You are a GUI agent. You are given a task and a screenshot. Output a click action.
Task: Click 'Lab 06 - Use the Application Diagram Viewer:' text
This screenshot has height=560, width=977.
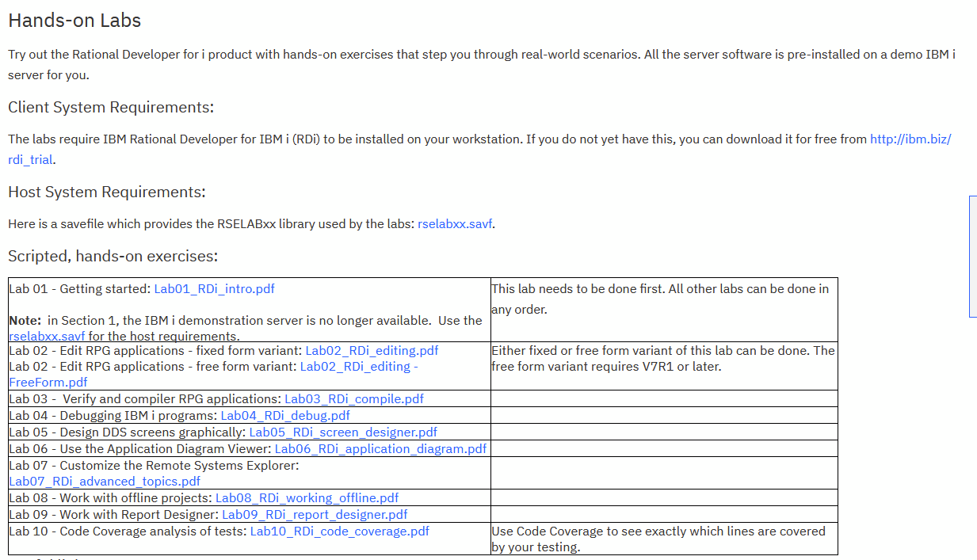tap(139, 449)
